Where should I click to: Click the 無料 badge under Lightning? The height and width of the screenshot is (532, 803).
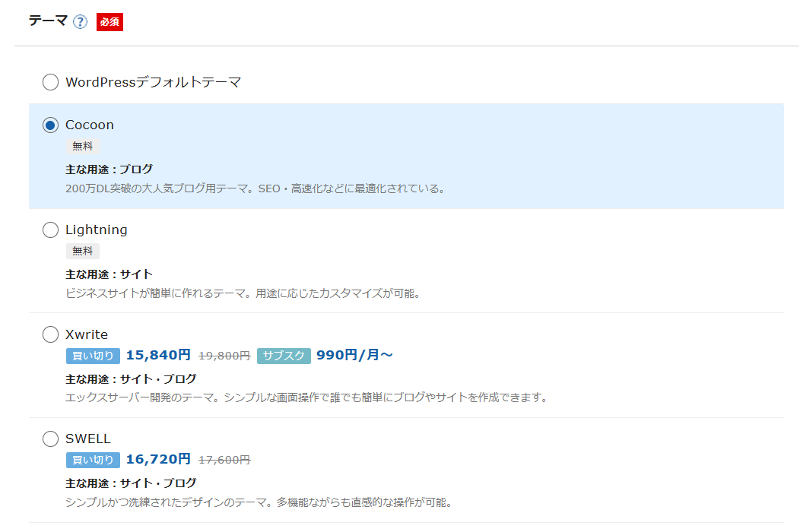pyautogui.click(x=82, y=251)
